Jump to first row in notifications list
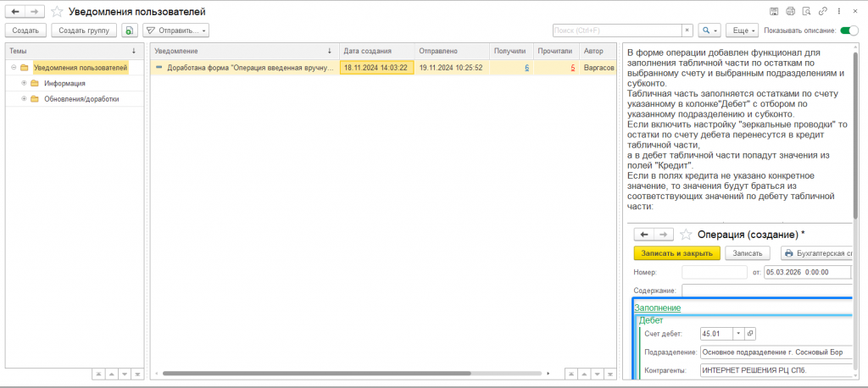The width and height of the screenshot is (868, 388). click(570, 374)
